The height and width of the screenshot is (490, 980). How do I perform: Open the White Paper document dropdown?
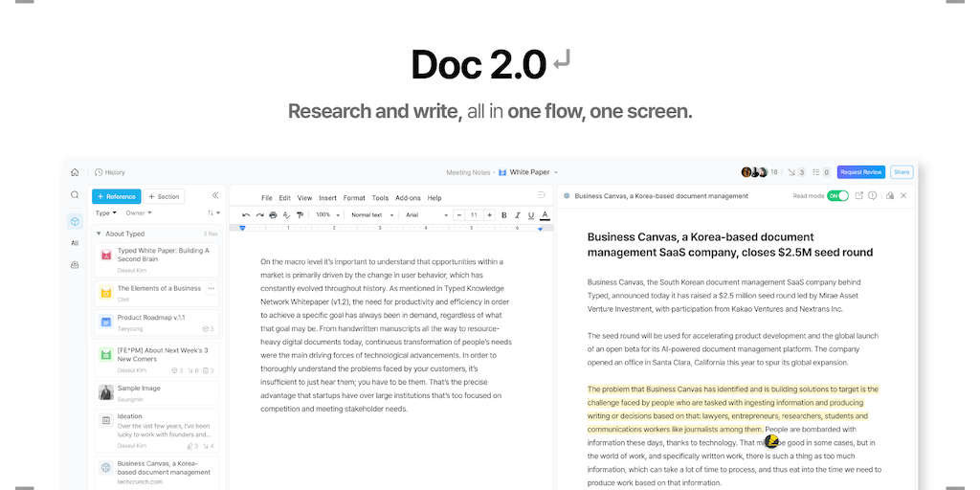pyautogui.click(x=528, y=172)
